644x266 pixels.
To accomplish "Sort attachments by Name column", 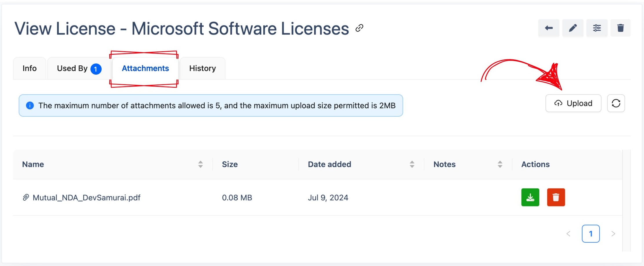I will (x=200, y=164).
